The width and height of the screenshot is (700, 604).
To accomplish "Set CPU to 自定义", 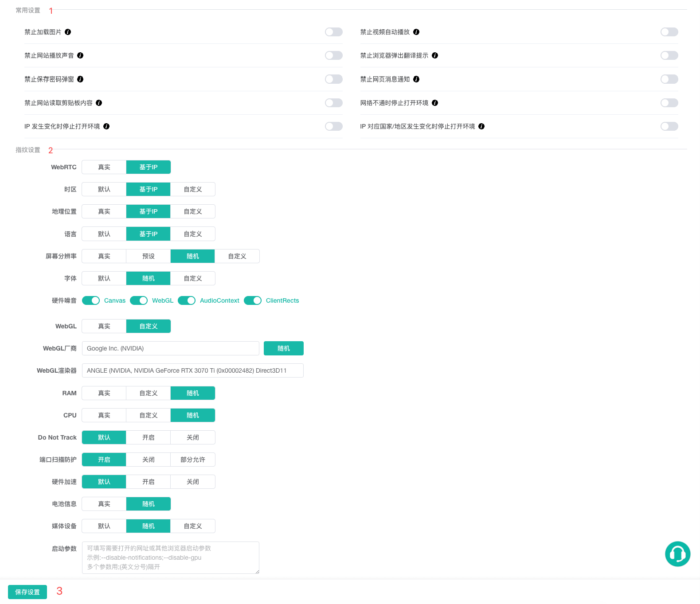I will coord(149,415).
